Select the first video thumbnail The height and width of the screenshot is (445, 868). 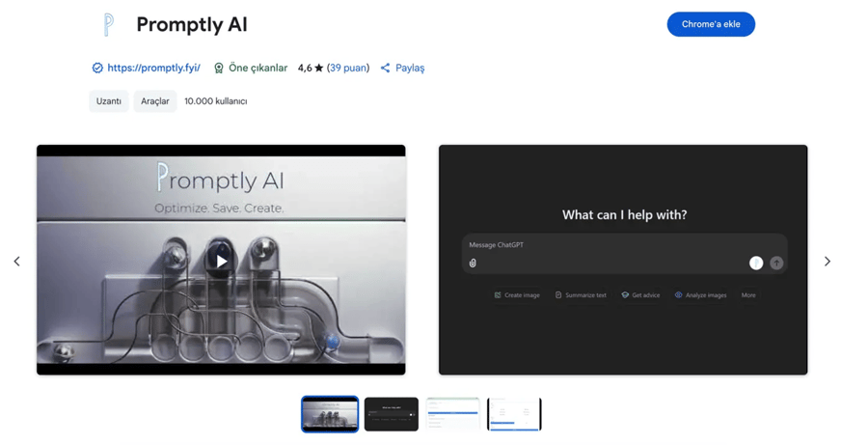(x=330, y=414)
